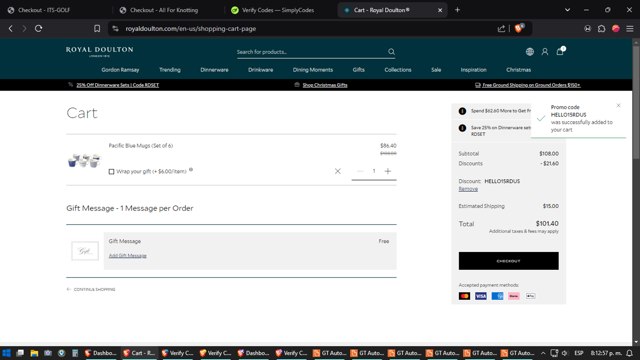Open Sale menu
640x360 pixels.
point(436,70)
